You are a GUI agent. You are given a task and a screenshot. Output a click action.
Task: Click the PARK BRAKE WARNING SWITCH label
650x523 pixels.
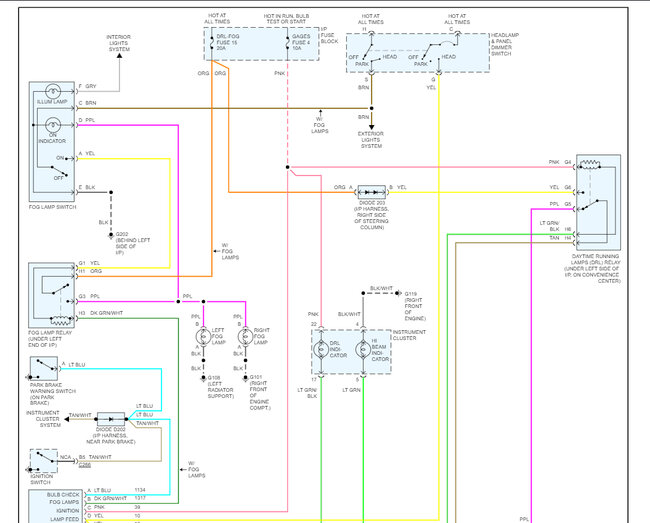[x=53, y=394]
